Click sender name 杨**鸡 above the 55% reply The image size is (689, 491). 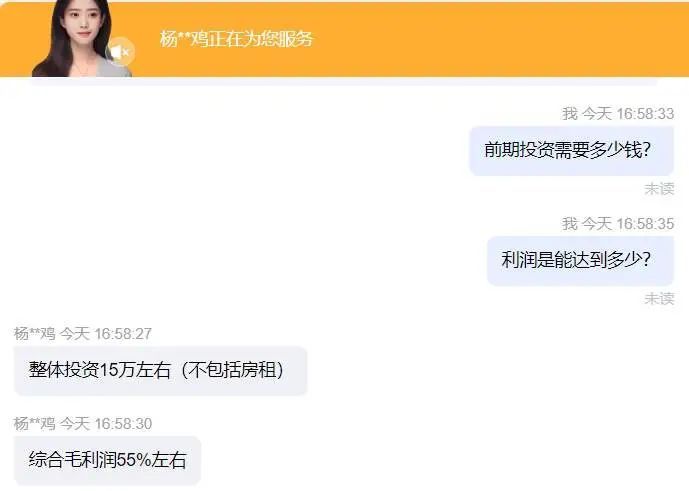point(34,424)
